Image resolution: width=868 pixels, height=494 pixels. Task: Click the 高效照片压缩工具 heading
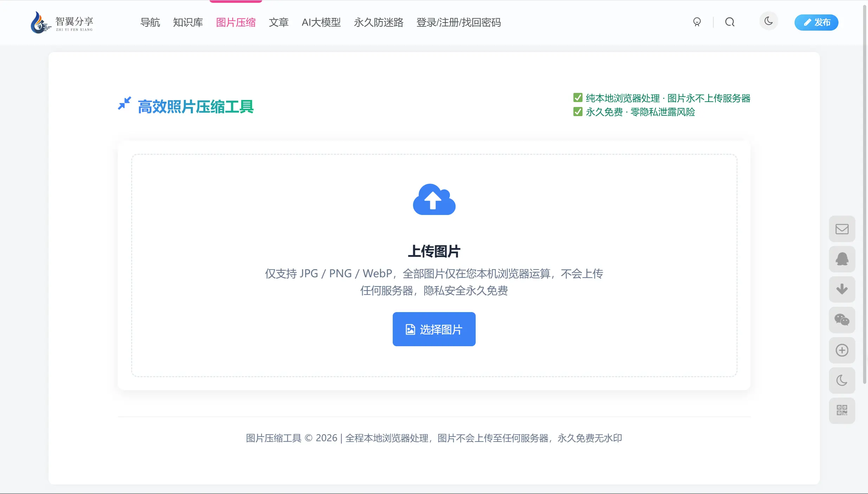(x=196, y=107)
